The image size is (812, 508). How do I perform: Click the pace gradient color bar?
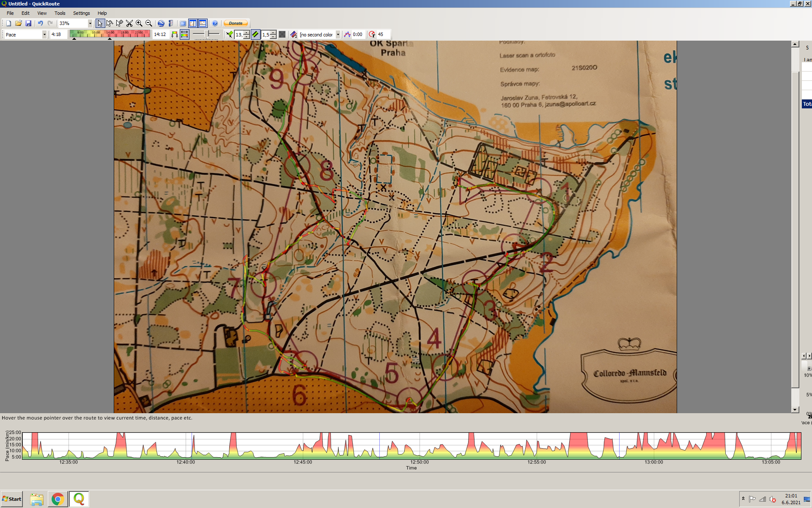(x=110, y=34)
